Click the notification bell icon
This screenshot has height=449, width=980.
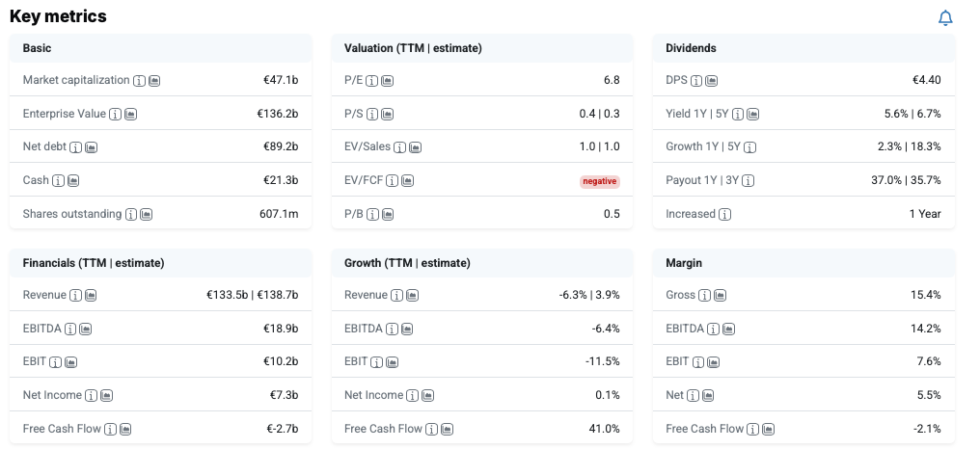[945, 18]
